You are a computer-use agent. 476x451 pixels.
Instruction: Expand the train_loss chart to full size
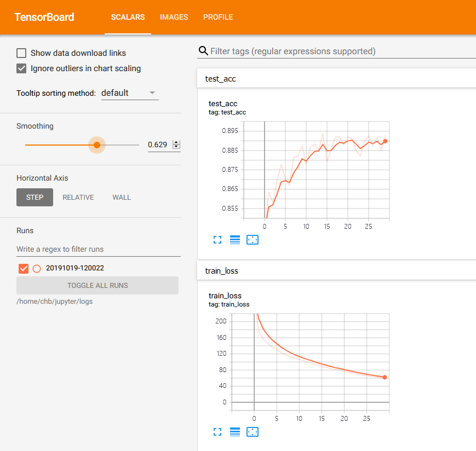click(217, 432)
